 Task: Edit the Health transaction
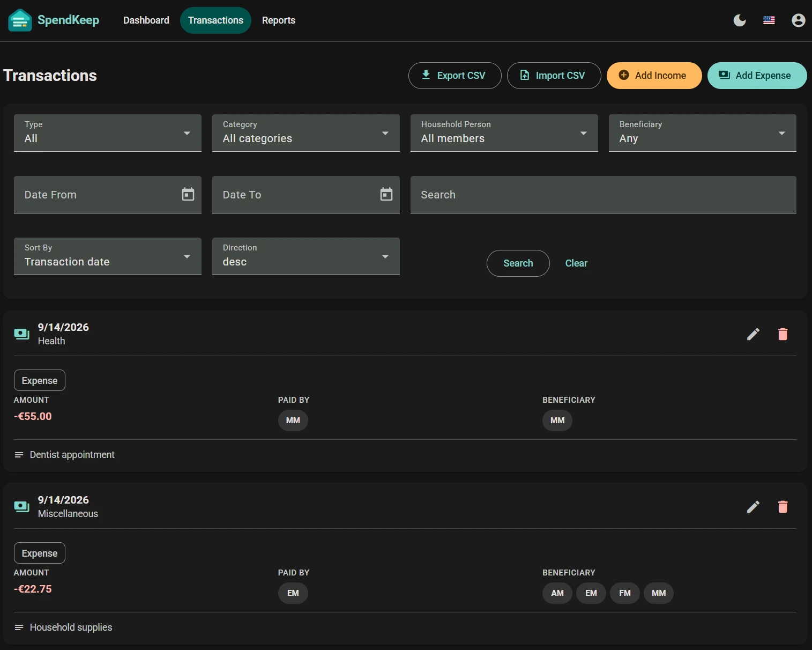coord(753,334)
